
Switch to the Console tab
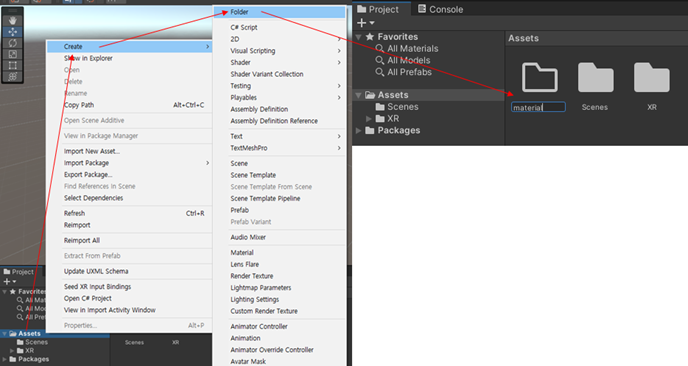point(441,9)
